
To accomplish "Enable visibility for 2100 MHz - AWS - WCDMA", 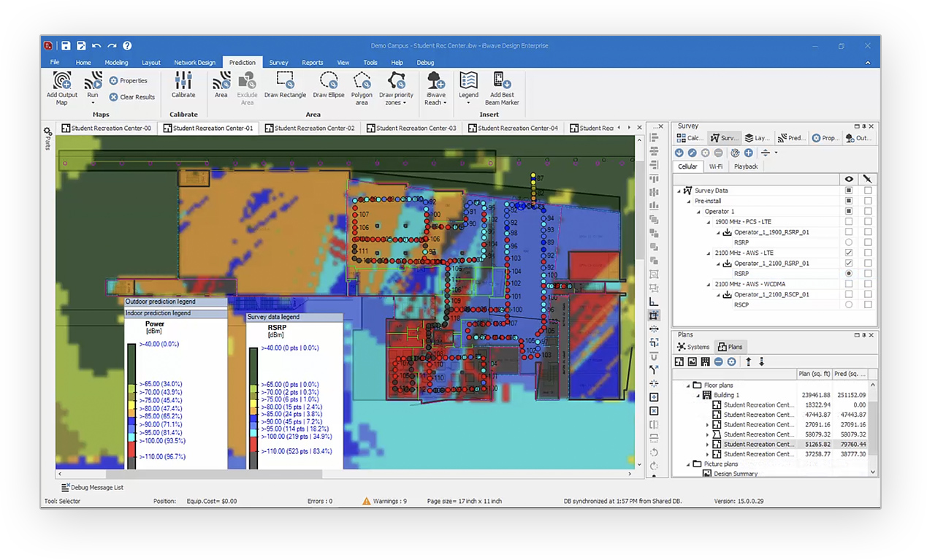I will [849, 284].
